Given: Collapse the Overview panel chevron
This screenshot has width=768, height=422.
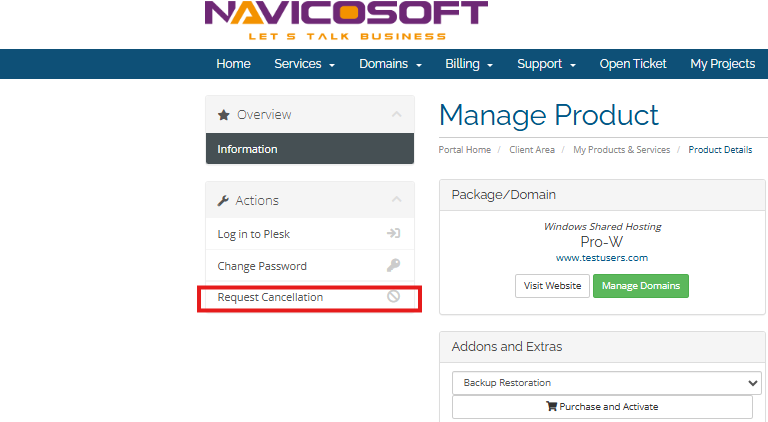Looking at the screenshot, I should coord(396,115).
